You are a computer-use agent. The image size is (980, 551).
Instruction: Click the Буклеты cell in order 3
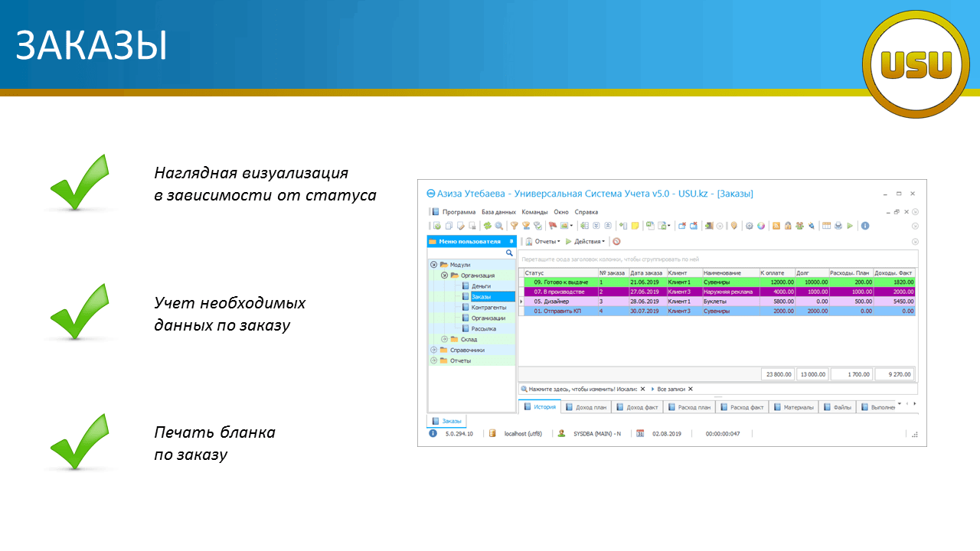730,302
